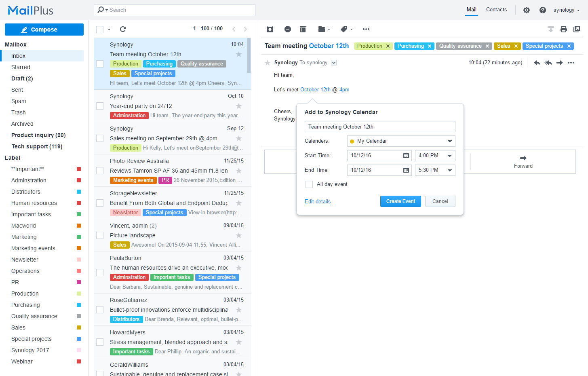Star the Year-end party email
588x376 pixels.
[x=239, y=106]
